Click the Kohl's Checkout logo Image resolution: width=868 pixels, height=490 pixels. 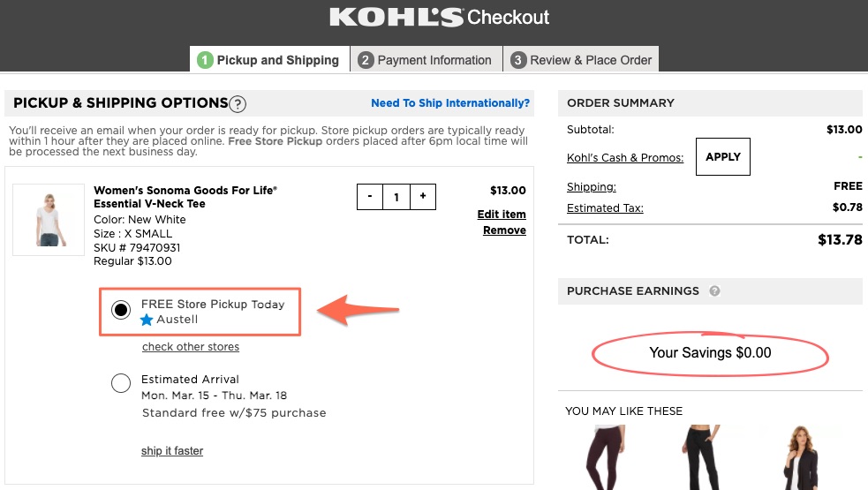[439, 18]
